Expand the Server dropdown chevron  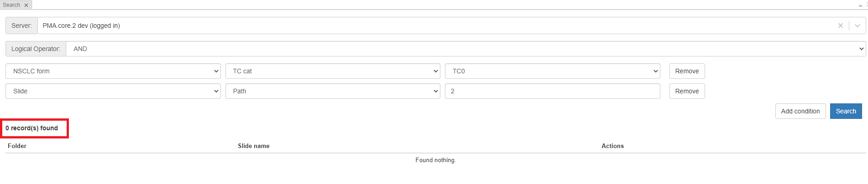click(x=858, y=26)
